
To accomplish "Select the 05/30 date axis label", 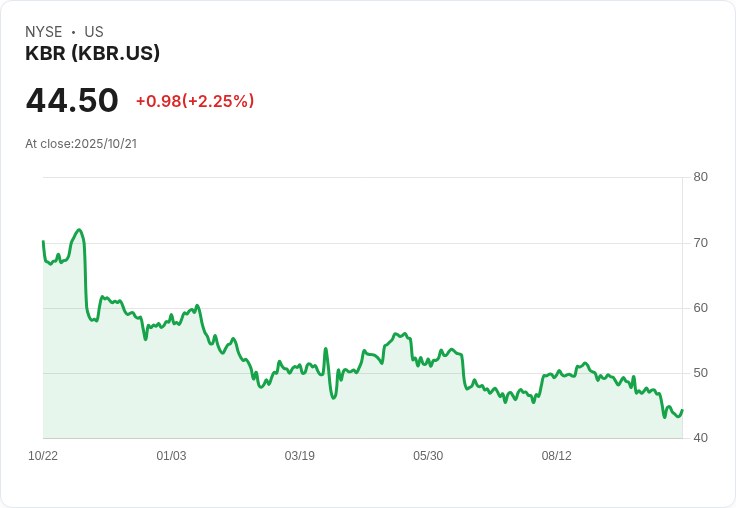I will (x=428, y=456).
